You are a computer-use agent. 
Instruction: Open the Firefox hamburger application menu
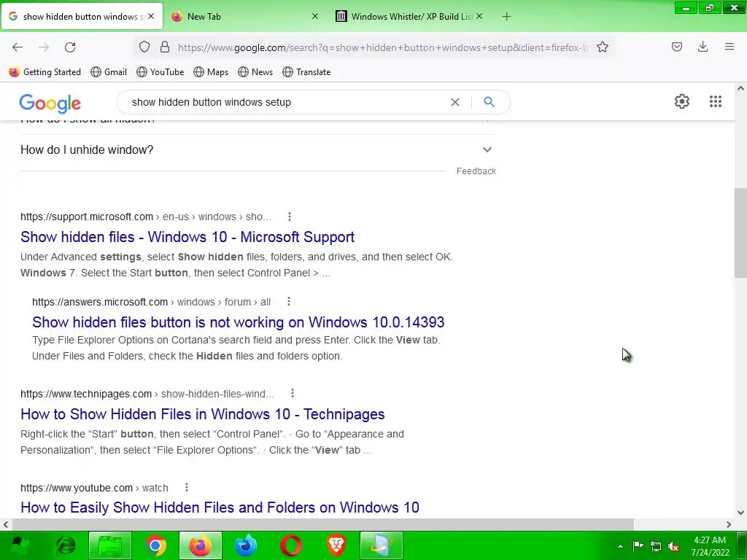pos(729,47)
